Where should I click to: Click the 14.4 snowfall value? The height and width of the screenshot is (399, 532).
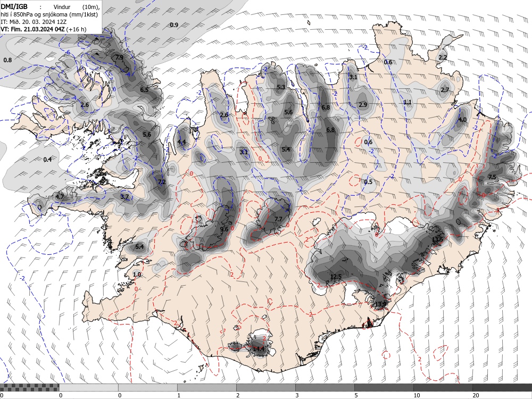(x=259, y=349)
